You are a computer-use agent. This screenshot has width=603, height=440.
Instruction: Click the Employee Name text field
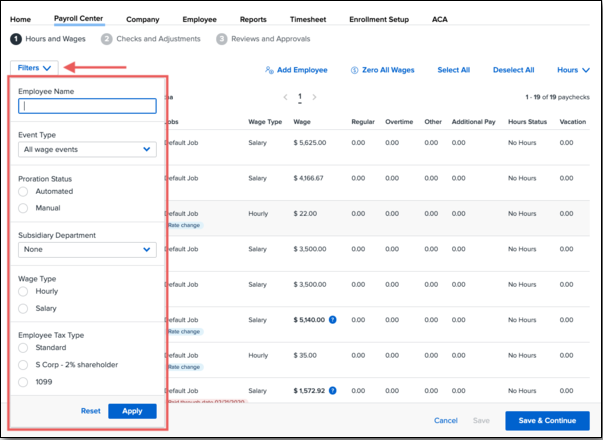click(x=87, y=105)
